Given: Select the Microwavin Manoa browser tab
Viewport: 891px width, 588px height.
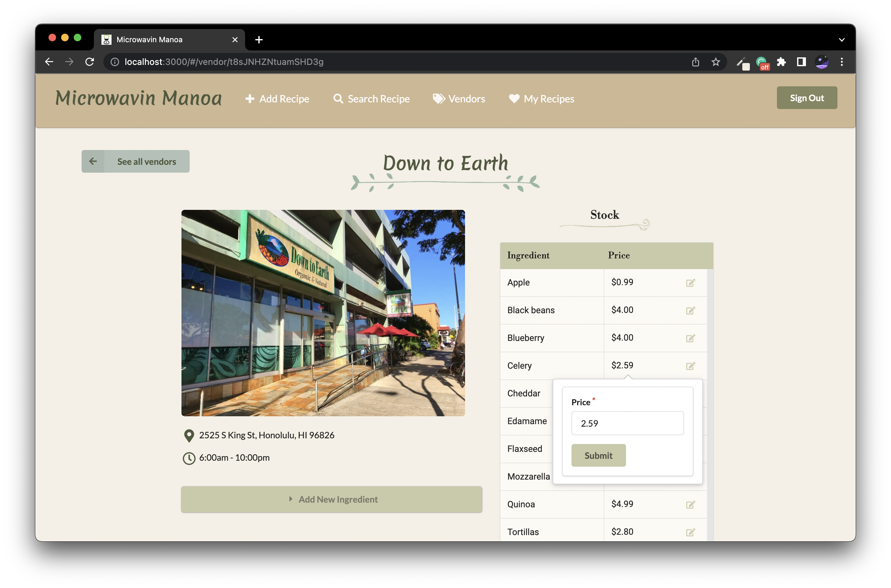Looking at the screenshot, I should (170, 40).
